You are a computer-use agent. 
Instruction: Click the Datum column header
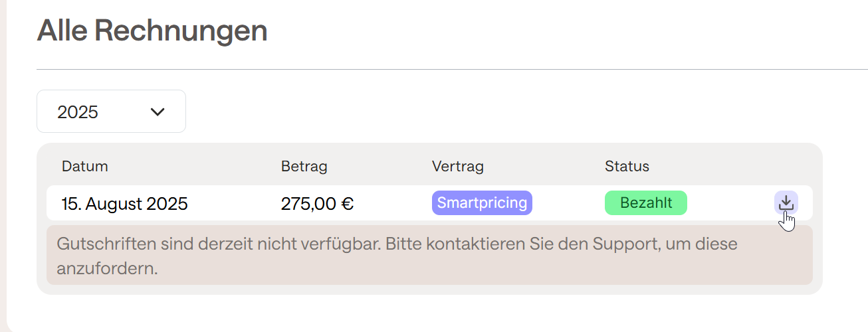tap(85, 166)
